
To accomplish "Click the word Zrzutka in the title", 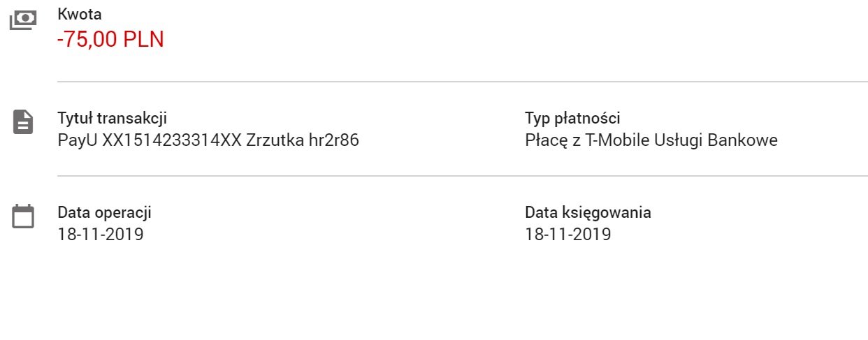I will click(275, 140).
